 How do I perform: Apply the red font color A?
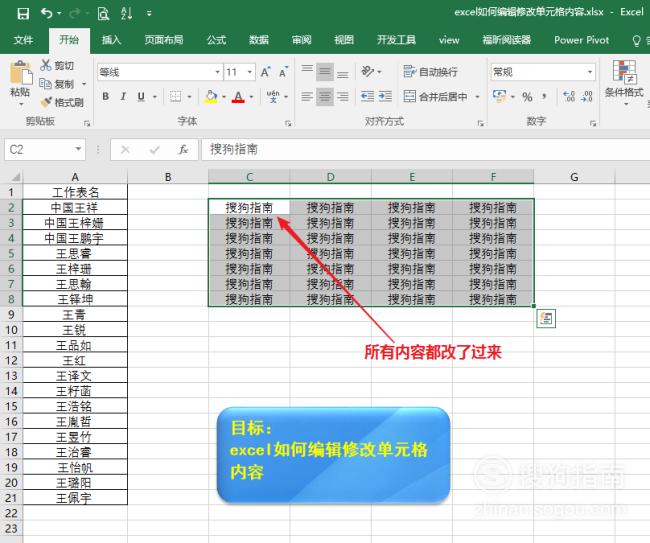[238, 97]
